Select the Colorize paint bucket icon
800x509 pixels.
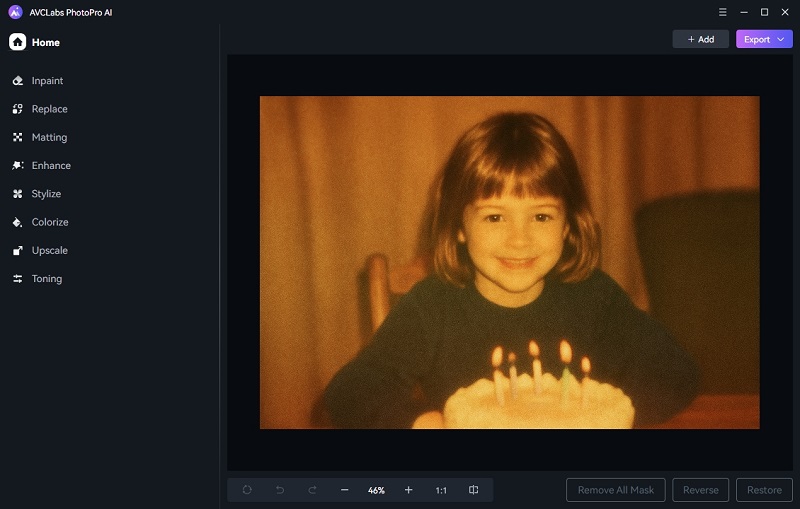pyautogui.click(x=18, y=222)
